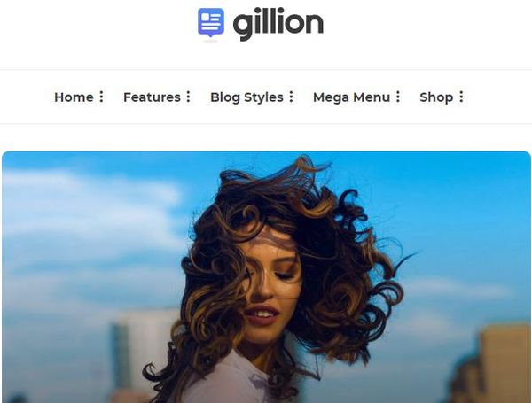Click the three-dot icon beside Home
Viewport: 532px width, 403px height.
click(101, 97)
